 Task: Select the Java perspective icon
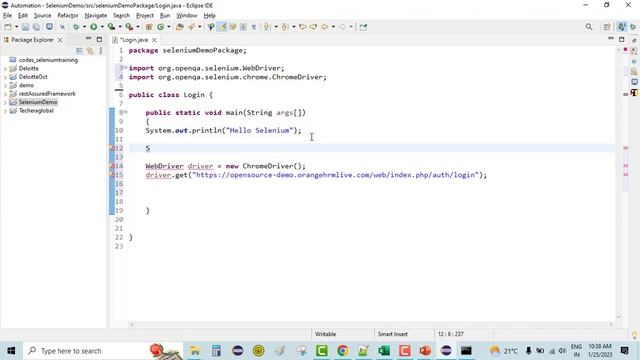click(x=621, y=27)
